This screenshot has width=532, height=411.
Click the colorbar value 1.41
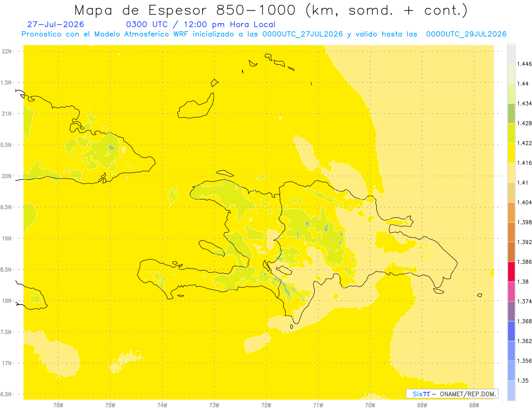click(523, 183)
